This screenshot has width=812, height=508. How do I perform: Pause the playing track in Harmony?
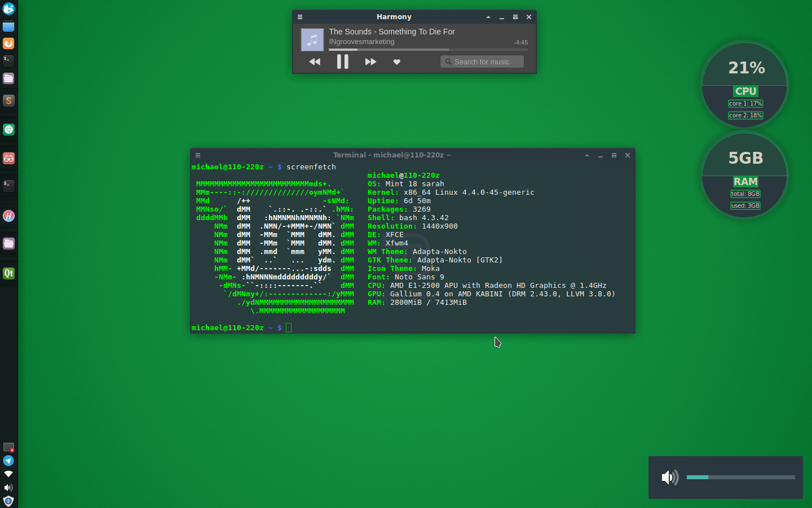pos(343,62)
